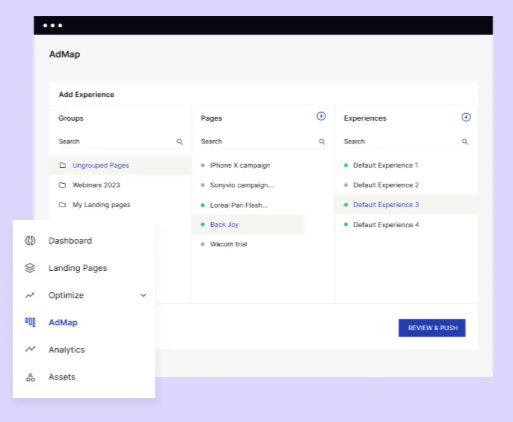Select the Back Joy page
Viewport: 513px width, 422px height.
(x=248, y=225)
